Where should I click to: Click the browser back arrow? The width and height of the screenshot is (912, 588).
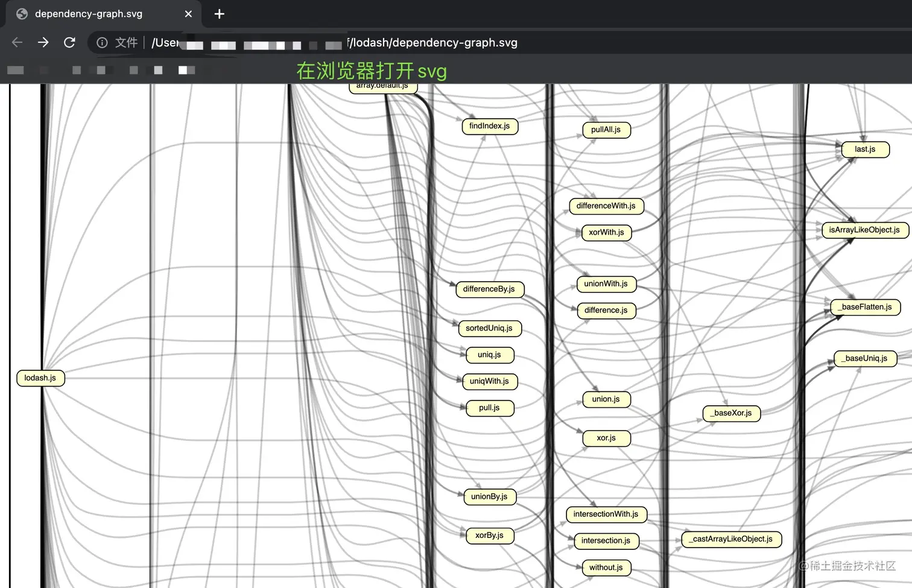[x=17, y=42]
